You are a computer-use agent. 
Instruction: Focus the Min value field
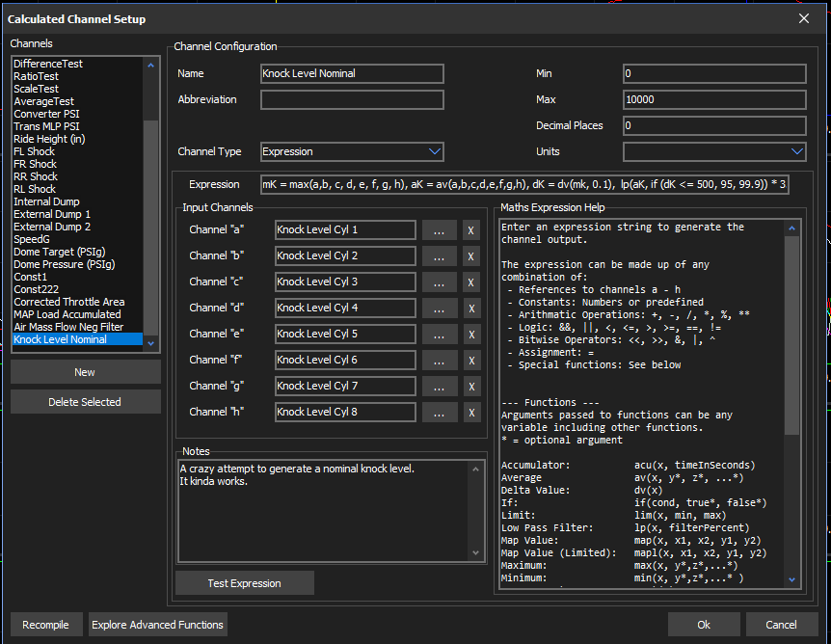pyautogui.click(x=714, y=73)
